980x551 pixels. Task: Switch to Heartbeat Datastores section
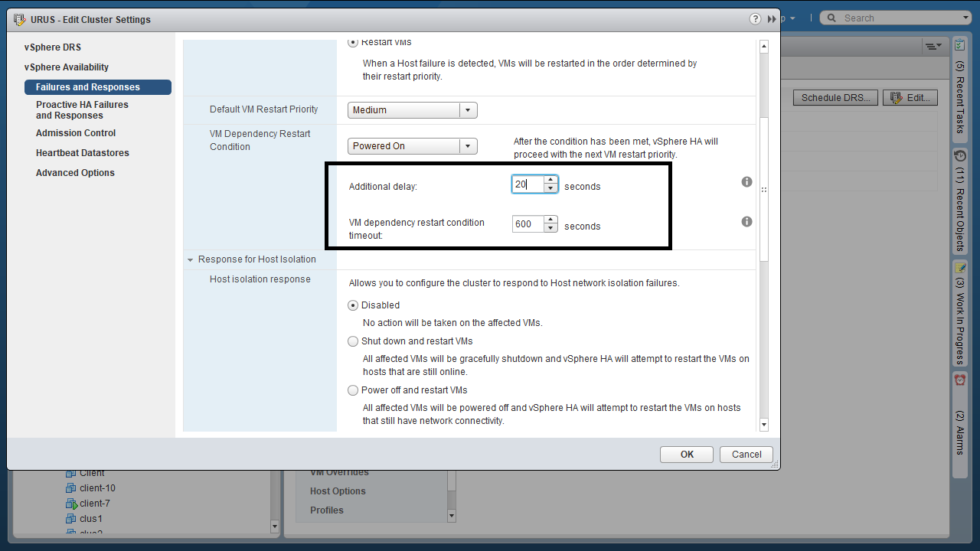point(82,153)
